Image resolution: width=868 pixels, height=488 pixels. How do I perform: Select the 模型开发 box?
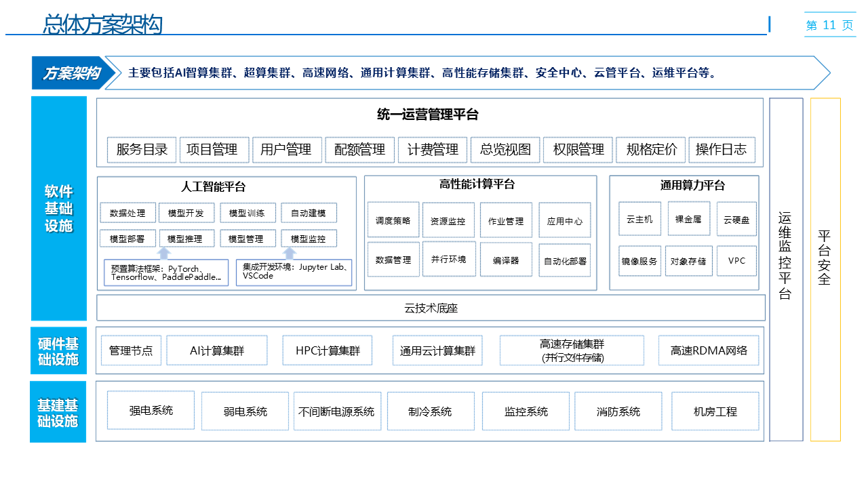click(186, 213)
